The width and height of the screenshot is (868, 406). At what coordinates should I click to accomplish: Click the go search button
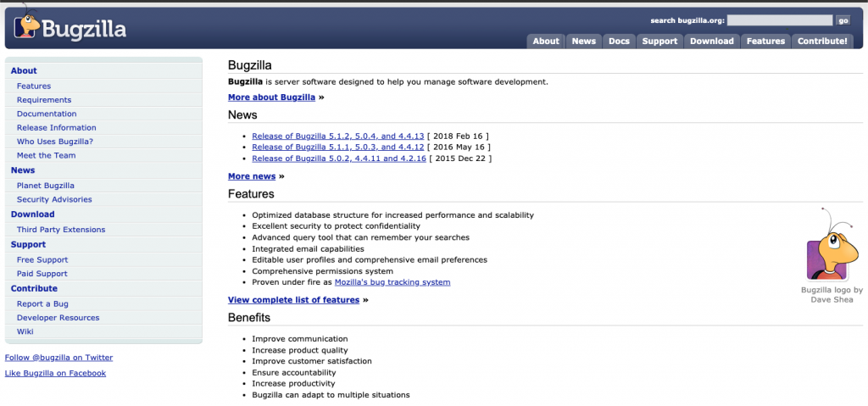(x=843, y=20)
